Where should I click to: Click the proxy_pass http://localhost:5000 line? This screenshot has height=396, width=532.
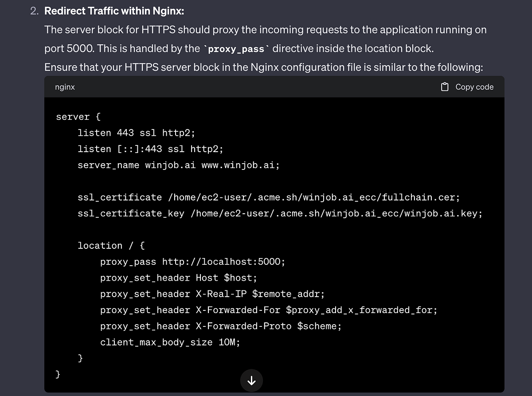coord(192,262)
